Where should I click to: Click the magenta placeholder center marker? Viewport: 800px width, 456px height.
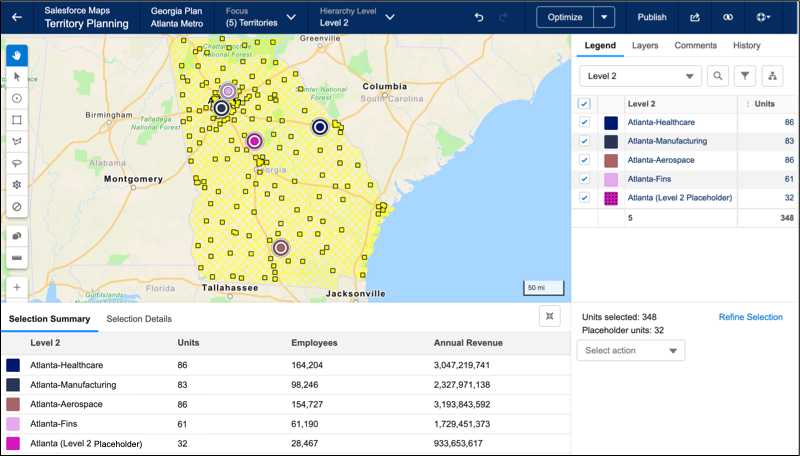255,141
